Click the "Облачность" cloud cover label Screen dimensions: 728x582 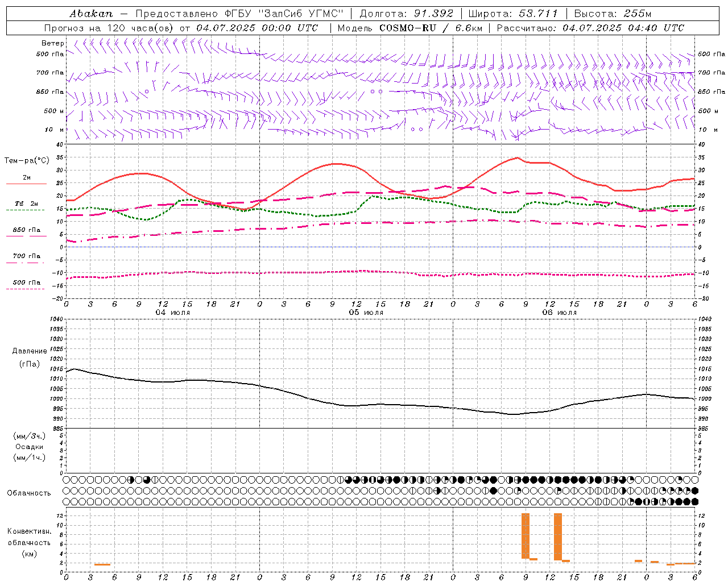click(x=29, y=493)
